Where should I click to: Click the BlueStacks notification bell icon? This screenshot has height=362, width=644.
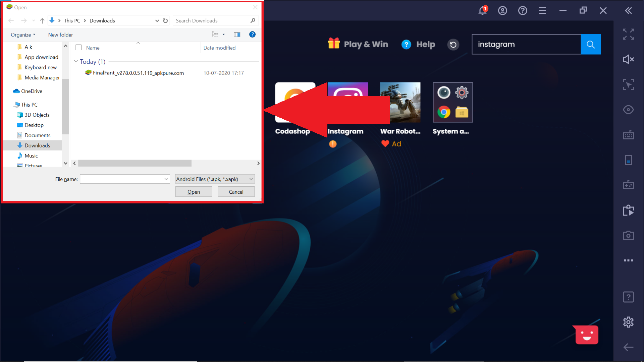[x=483, y=10]
